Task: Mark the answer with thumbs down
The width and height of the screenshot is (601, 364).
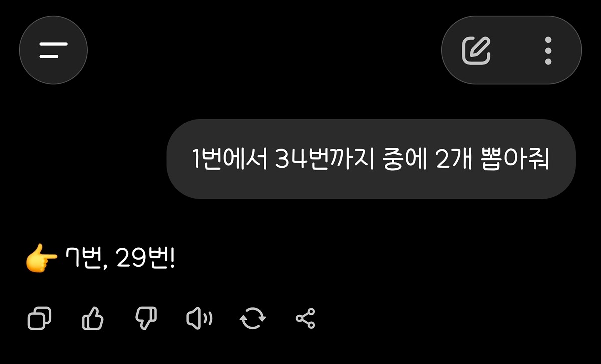Action: [x=146, y=318]
